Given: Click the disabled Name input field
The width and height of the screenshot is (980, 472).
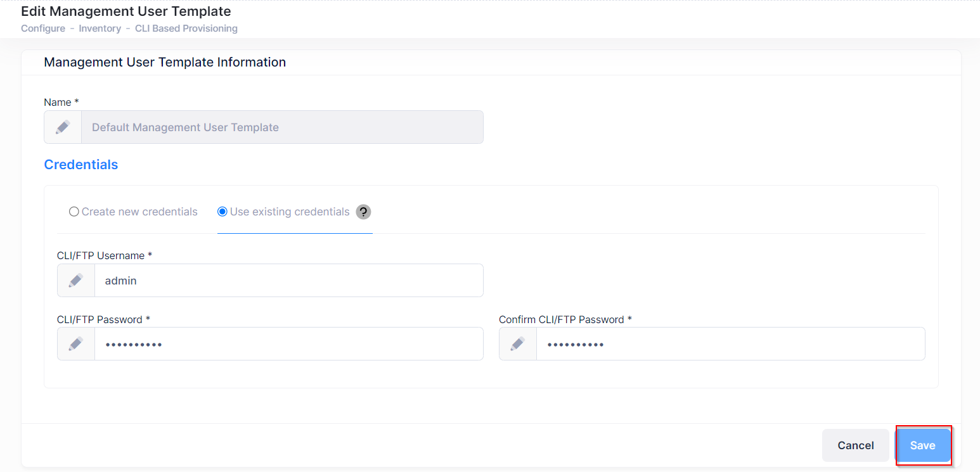Looking at the screenshot, I should click(x=282, y=127).
